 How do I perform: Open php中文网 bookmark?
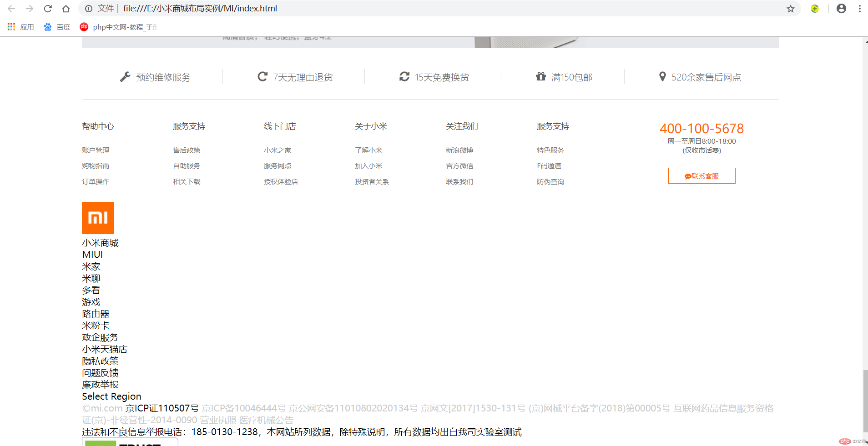coord(118,27)
